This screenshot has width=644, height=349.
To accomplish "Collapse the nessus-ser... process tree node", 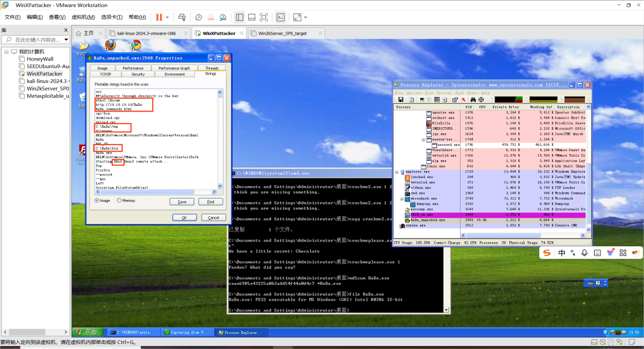I will (x=423, y=139).
